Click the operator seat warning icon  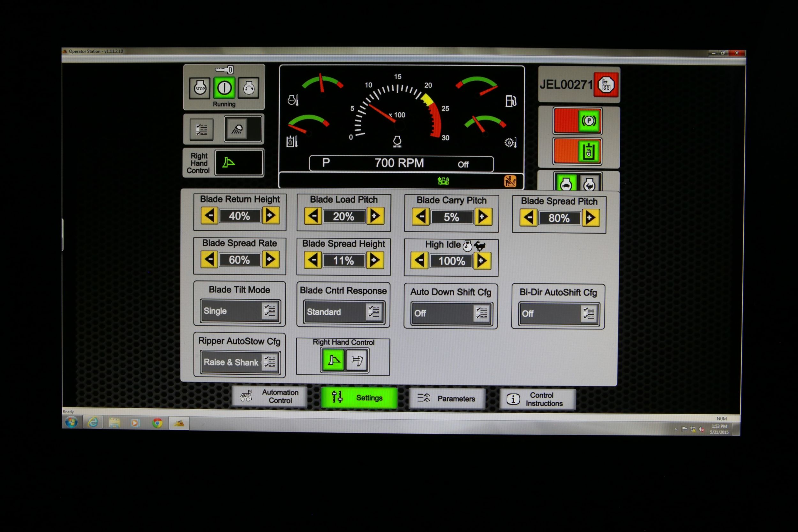pos(510,181)
